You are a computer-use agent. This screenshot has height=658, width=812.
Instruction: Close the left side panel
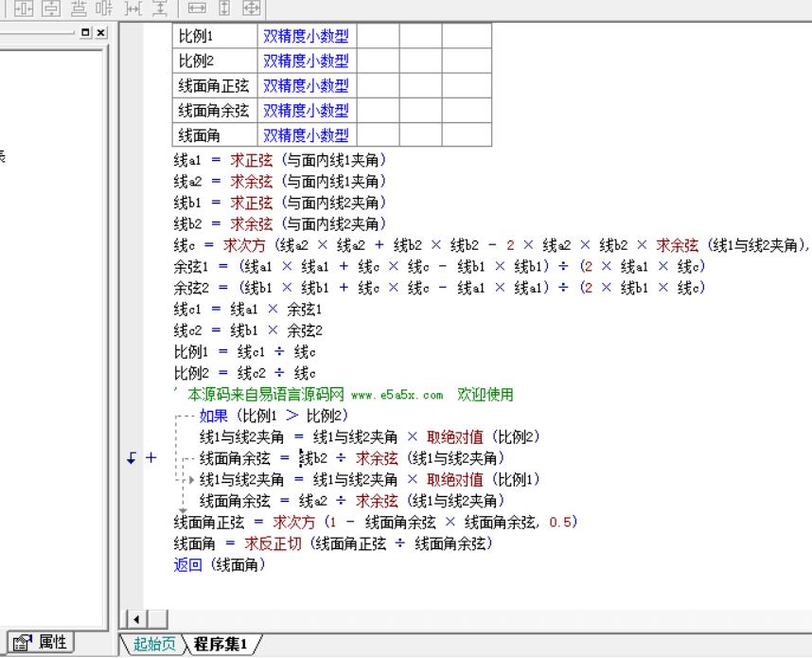(101, 32)
